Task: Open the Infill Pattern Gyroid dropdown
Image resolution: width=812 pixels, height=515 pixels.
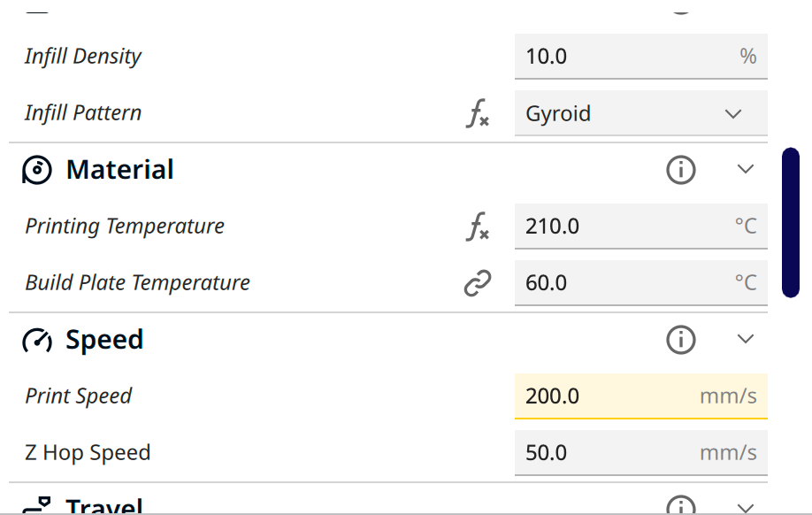Action: click(640, 113)
